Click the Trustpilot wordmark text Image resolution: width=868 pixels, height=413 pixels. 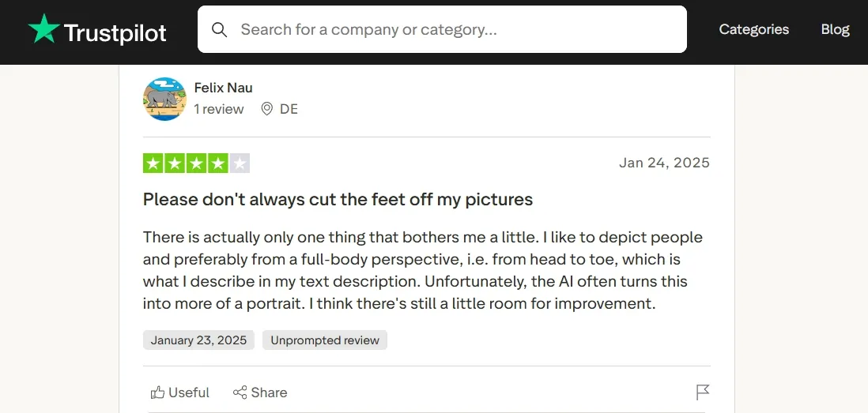[115, 33]
